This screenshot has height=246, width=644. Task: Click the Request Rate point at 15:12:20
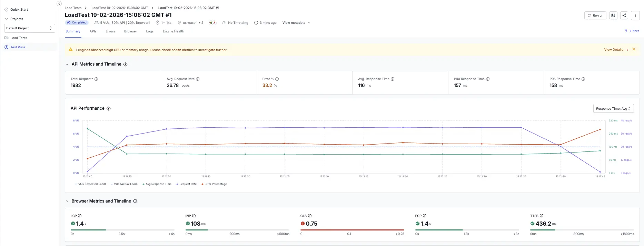point(403,127)
